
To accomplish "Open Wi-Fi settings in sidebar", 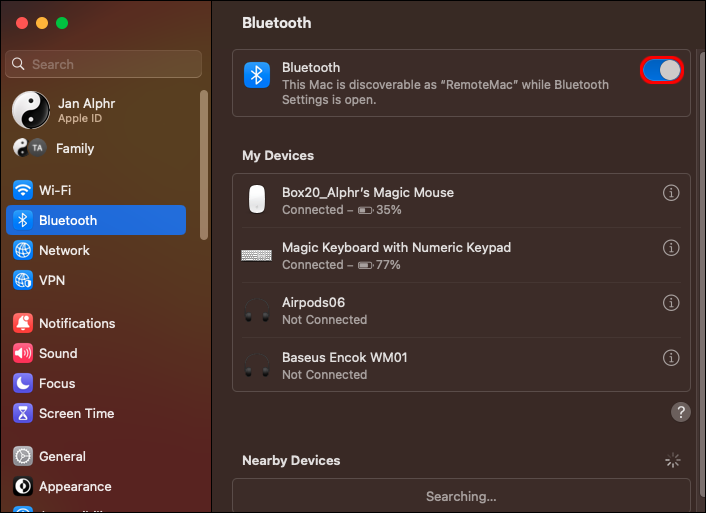I will click(54, 190).
